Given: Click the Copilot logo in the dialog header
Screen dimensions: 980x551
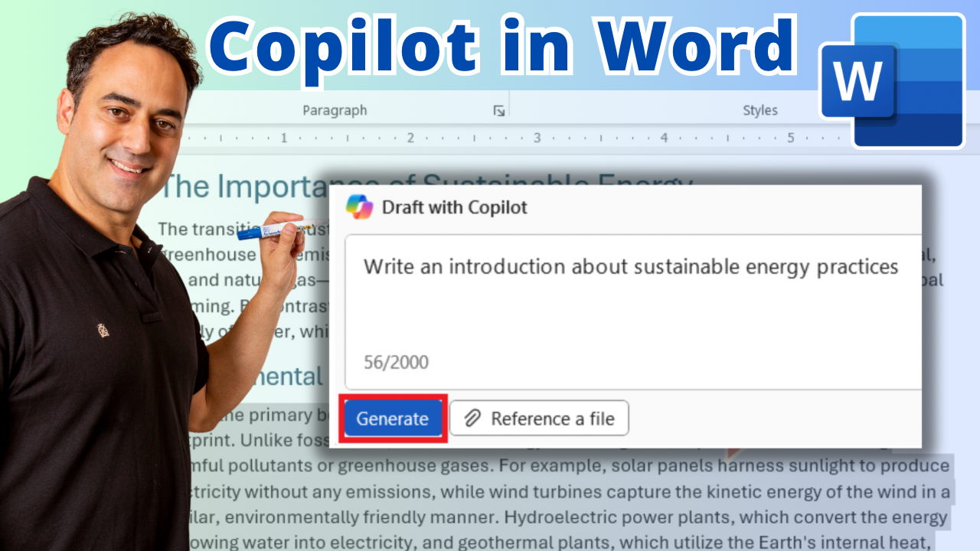Looking at the screenshot, I should coord(359,207).
